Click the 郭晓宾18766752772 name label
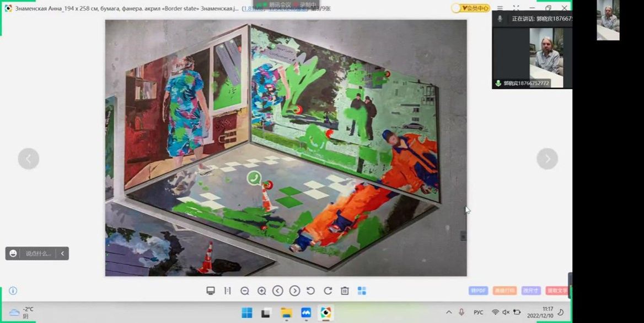 pyautogui.click(x=527, y=83)
